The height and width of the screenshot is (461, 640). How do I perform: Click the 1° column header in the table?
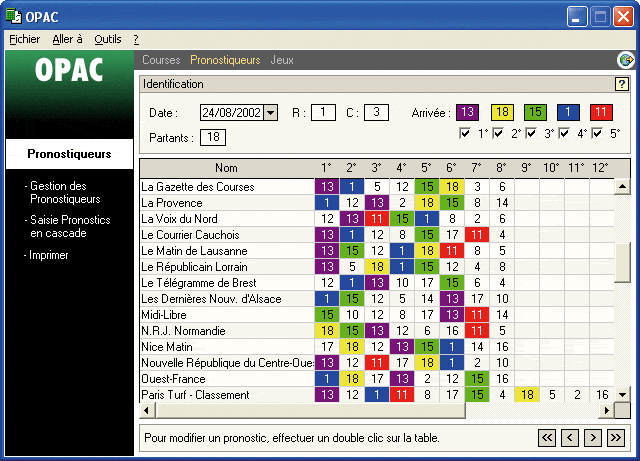[x=327, y=168]
